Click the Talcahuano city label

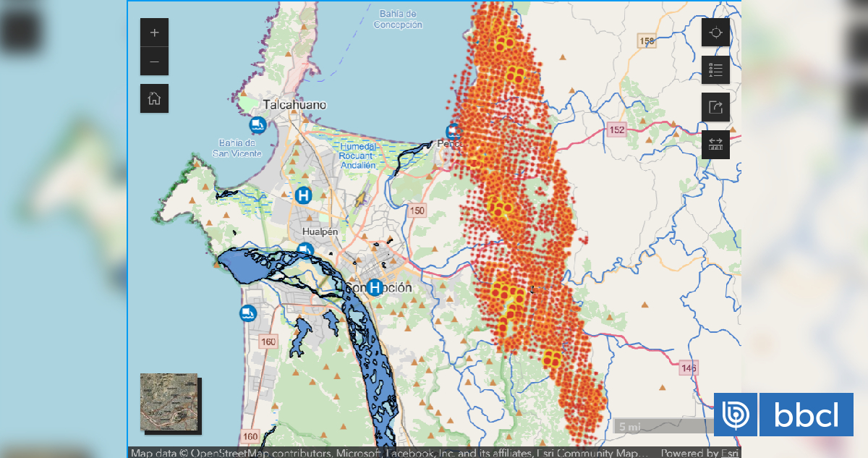pos(297,103)
